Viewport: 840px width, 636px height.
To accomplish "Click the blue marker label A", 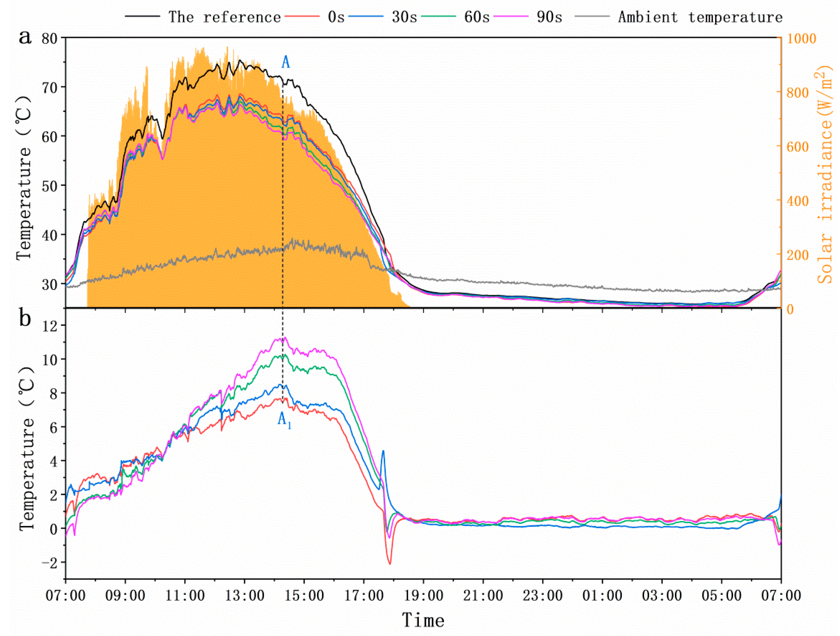I will (285, 62).
